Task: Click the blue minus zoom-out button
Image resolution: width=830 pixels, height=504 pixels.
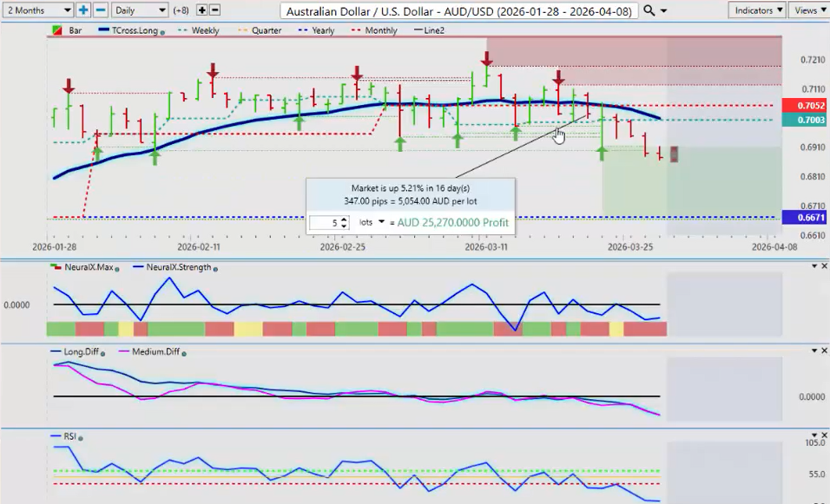Action: (x=100, y=10)
